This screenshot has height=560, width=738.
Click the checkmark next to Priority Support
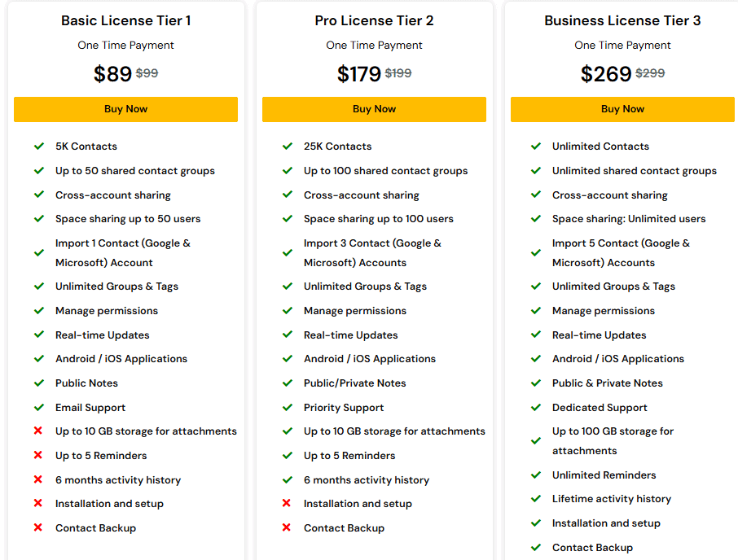click(287, 408)
